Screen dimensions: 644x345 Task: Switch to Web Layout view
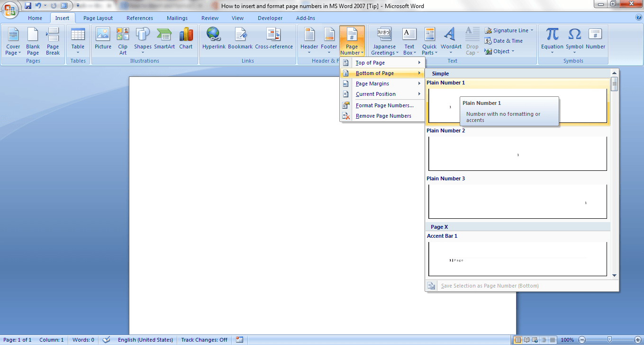(535, 340)
